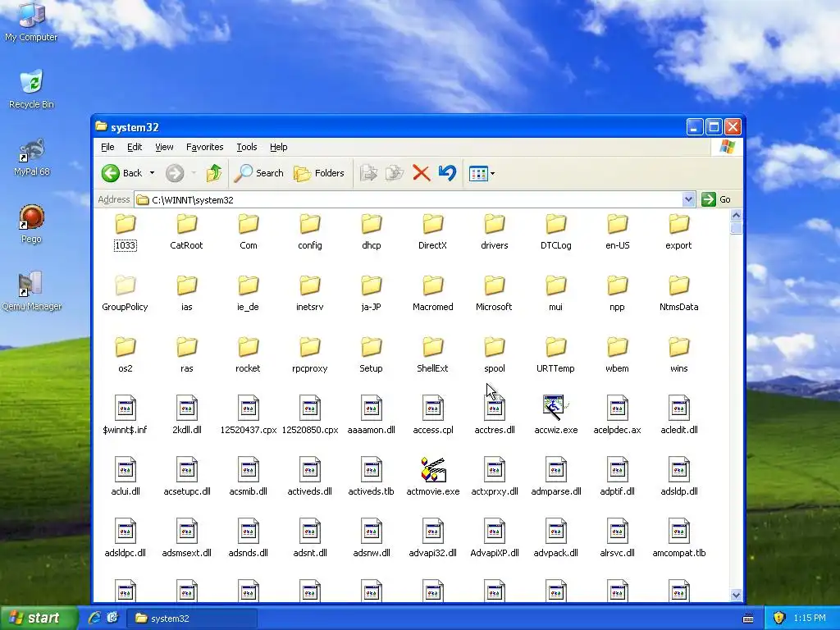Viewport: 840px width, 630px height.
Task: Click the Pego desktop shortcut
Action: click(31, 224)
